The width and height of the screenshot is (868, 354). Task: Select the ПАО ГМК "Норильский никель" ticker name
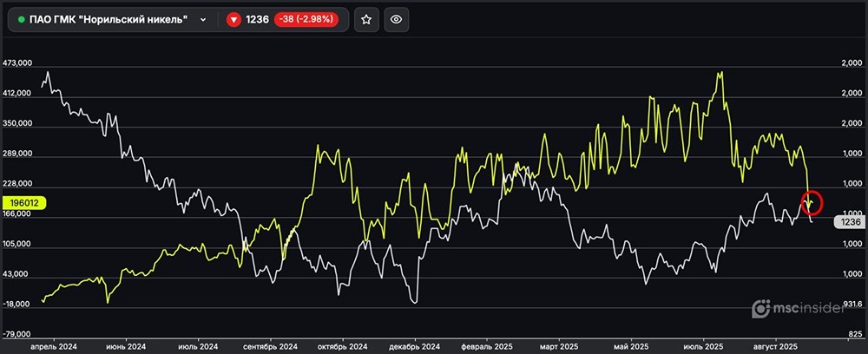tap(108, 20)
